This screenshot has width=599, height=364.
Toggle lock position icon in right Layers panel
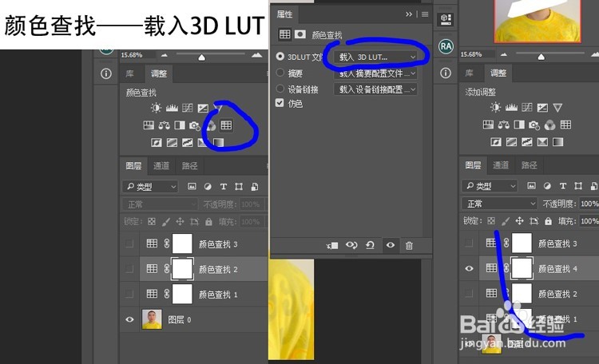pos(519,221)
